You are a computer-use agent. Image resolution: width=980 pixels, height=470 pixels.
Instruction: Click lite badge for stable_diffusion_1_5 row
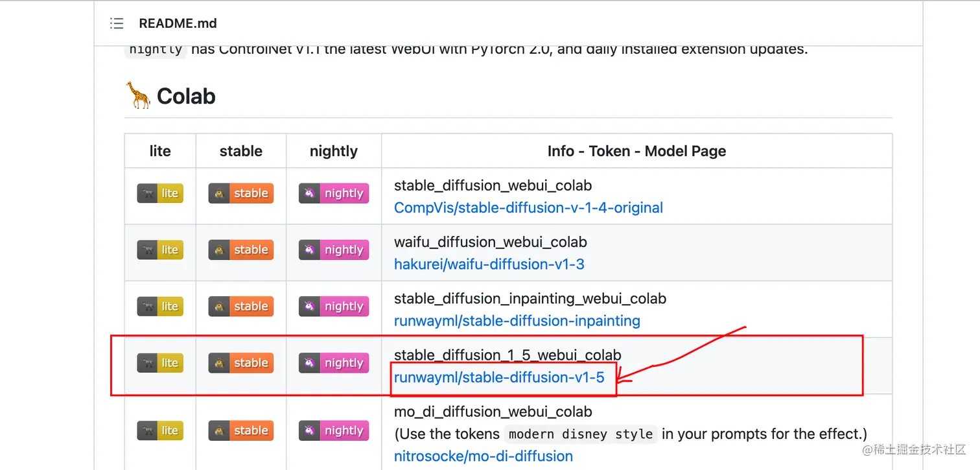click(x=160, y=363)
